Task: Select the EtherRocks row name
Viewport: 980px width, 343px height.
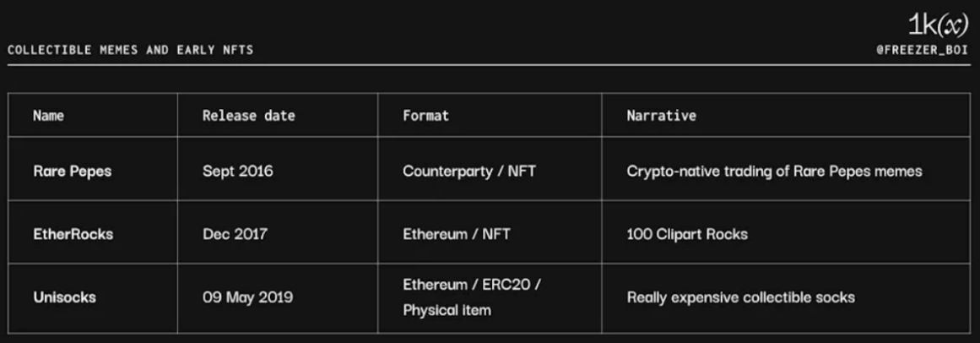Action: coord(73,234)
